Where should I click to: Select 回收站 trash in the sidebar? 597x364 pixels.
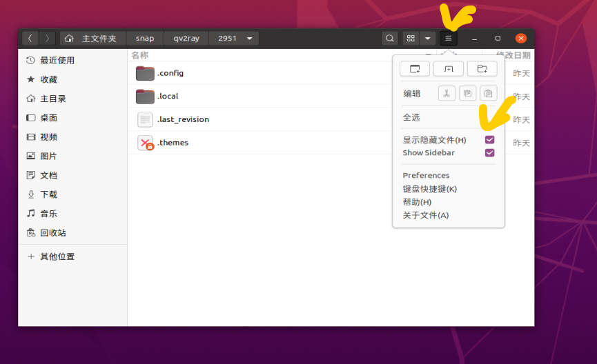click(72, 233)
